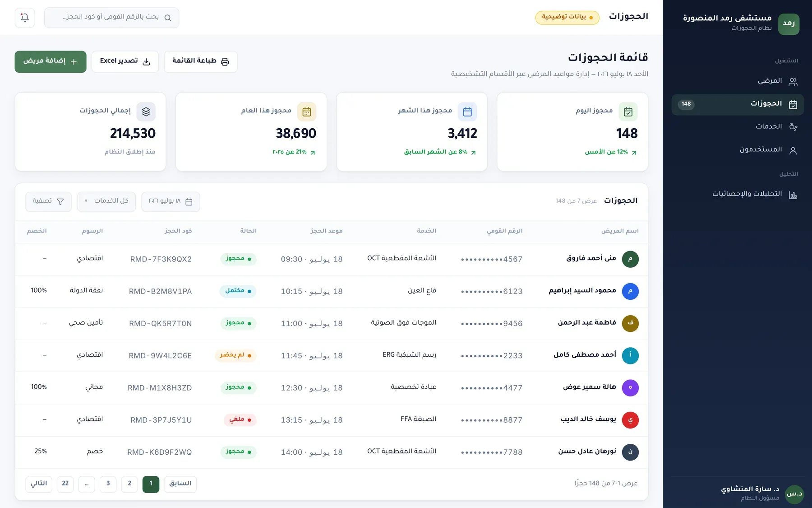Click the 25% discount cell

(x=41, y=452)
